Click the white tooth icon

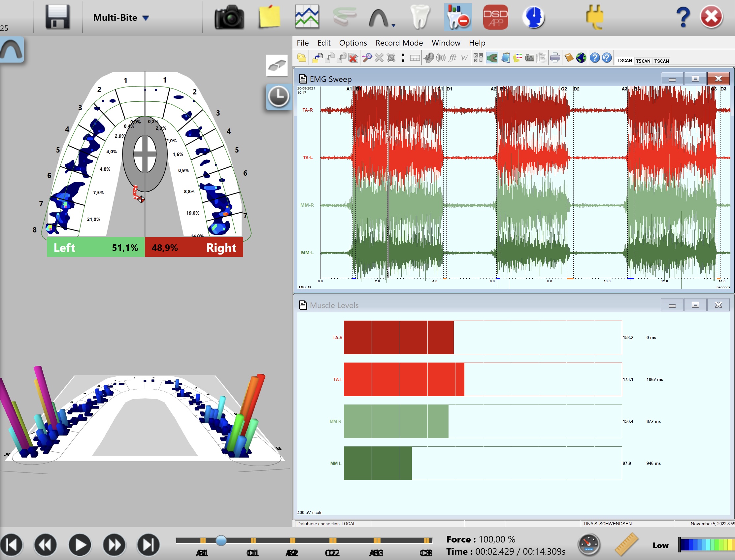pyautogui.click(x=420, y=17)
